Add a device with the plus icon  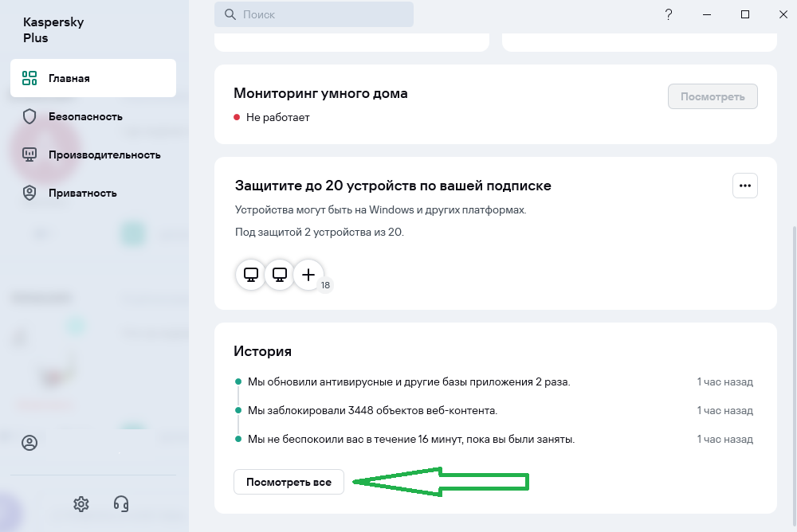coord(308,275)
